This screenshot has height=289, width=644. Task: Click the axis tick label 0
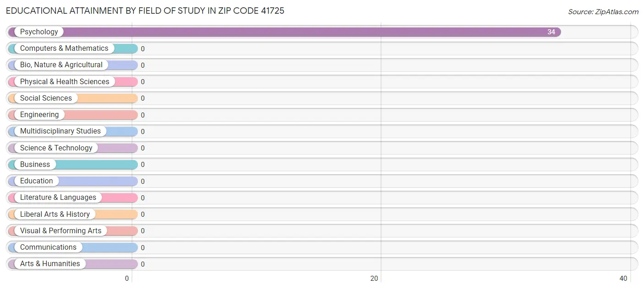[127, 278]
